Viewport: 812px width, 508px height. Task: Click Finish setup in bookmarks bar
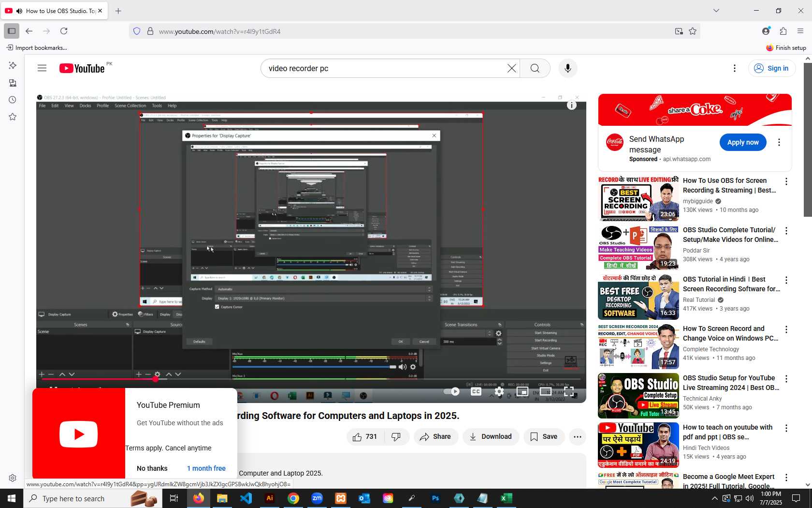tap(786, 47)
